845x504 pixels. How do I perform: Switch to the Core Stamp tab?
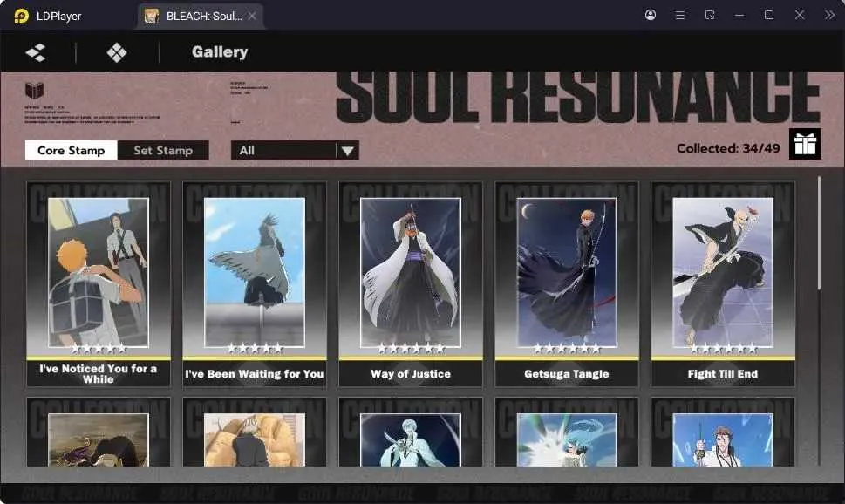coord(72,150)
